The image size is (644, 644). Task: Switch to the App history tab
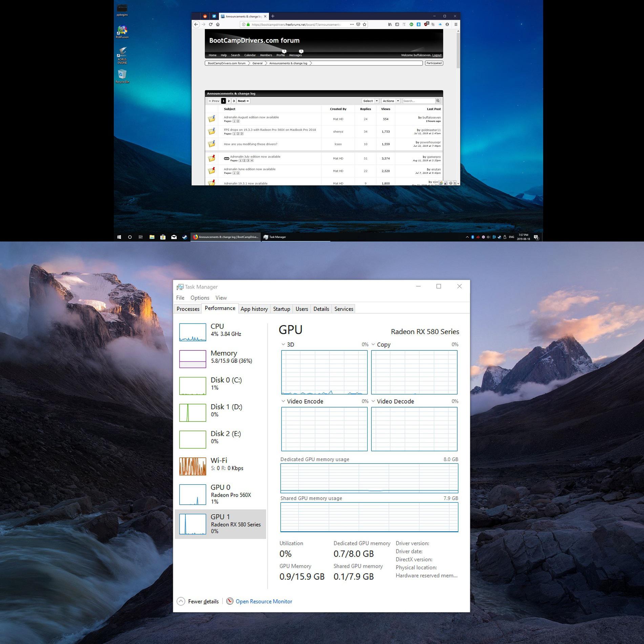[x=254, y=309]
